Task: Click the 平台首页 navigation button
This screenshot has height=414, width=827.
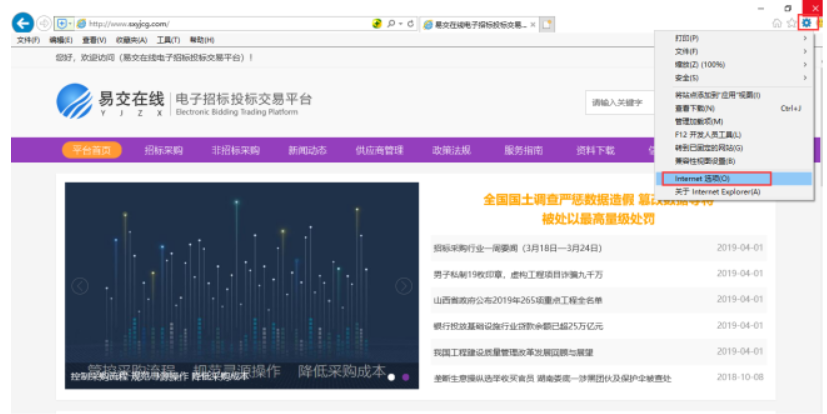Action: 92,150
